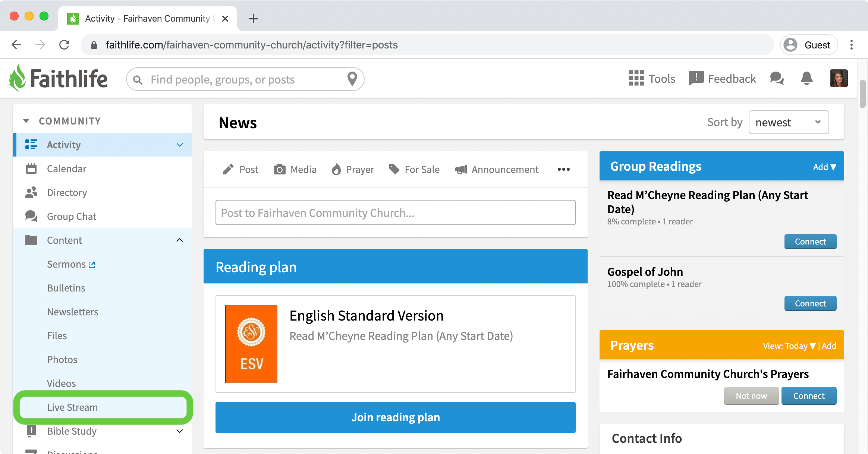Image resolution: width=868 pixels, height=454 pixels.
Task: Open the Feedback flag icon
Action: tap(696, 78)
